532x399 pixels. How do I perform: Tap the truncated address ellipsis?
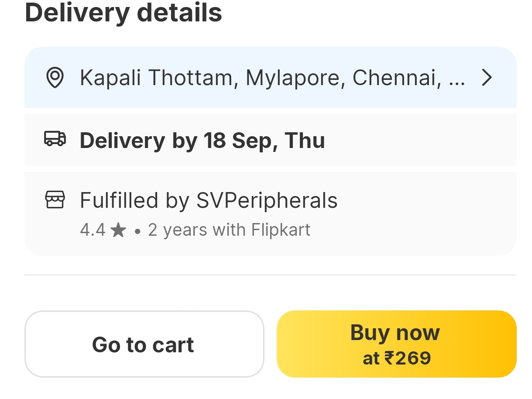click(456, 79)
